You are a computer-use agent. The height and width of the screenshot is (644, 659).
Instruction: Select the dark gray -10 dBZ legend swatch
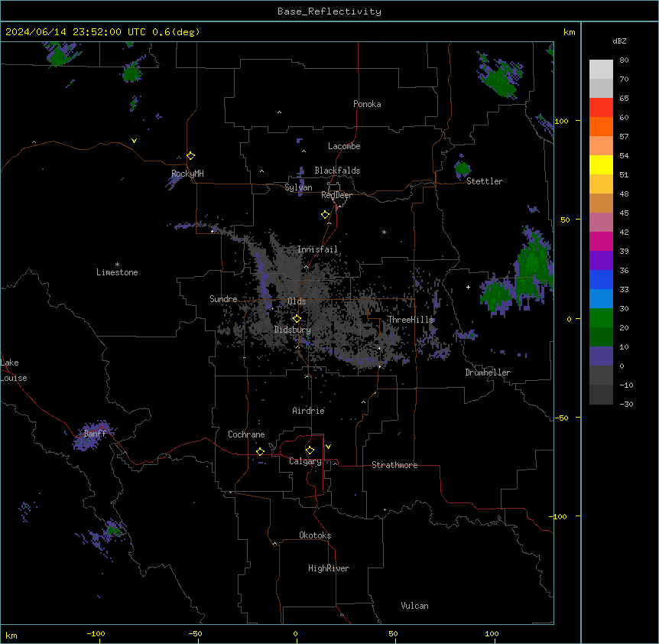click(601, 394)
